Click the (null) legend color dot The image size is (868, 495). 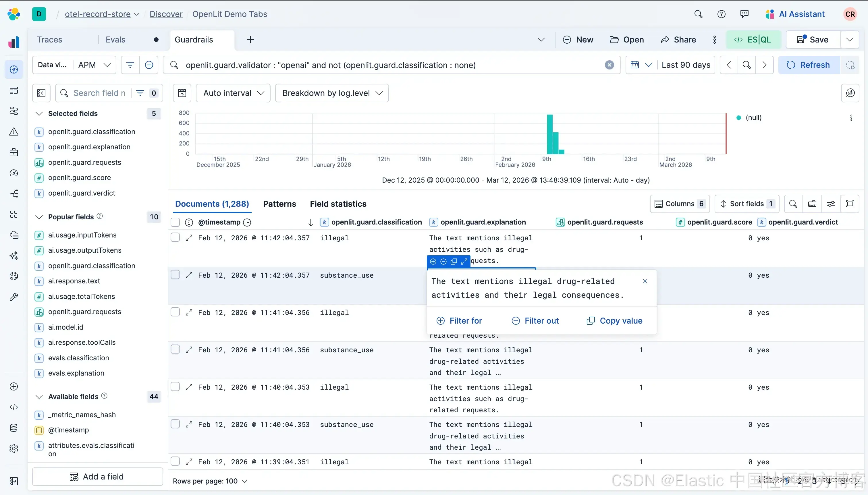[738, 118]
